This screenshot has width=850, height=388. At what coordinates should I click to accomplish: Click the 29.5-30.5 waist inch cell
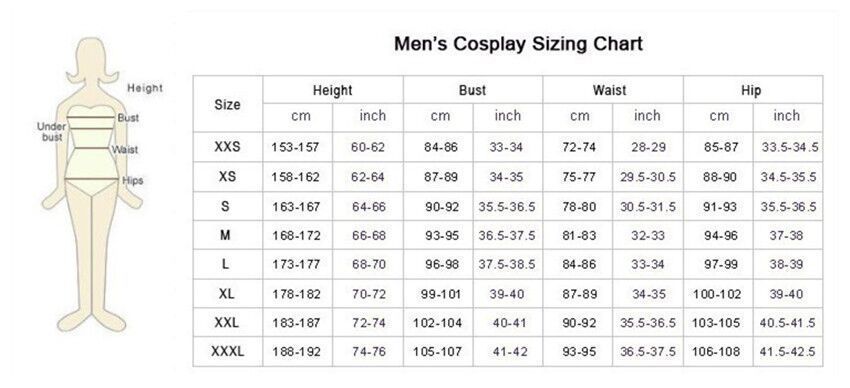(x=648, y=177)
